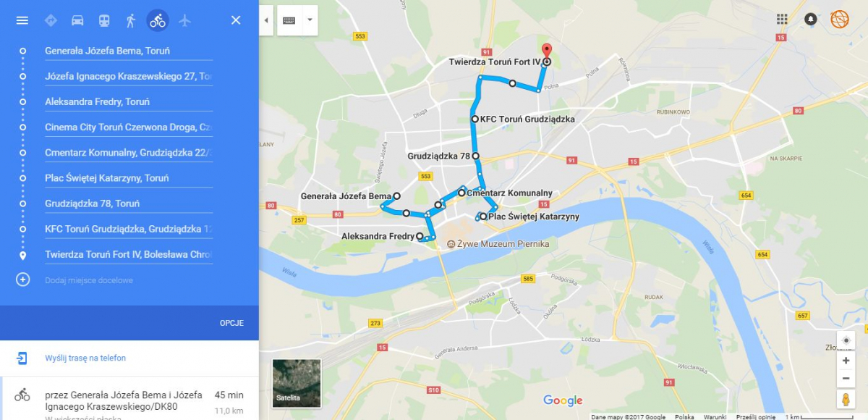Screen dimensions: 868x420
Task: Zoom in on the map
Action: click(x=846, y=361)
